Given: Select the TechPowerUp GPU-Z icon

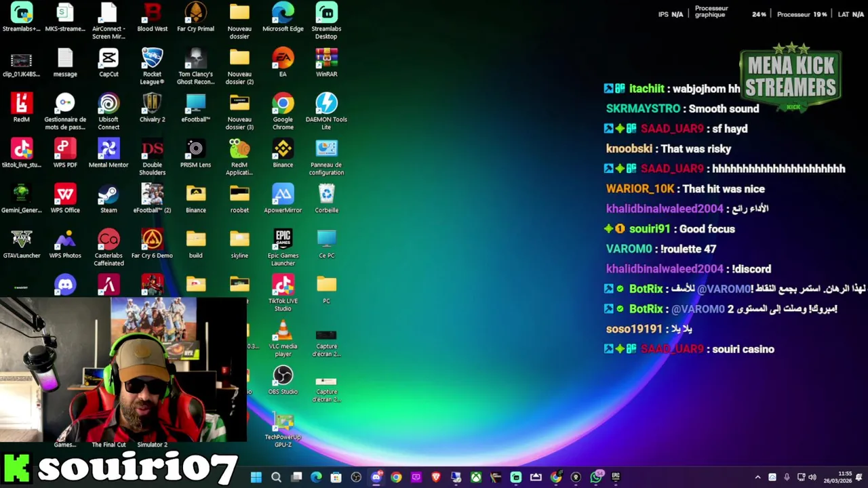Looking at the screenshot, I should [283, 430].
